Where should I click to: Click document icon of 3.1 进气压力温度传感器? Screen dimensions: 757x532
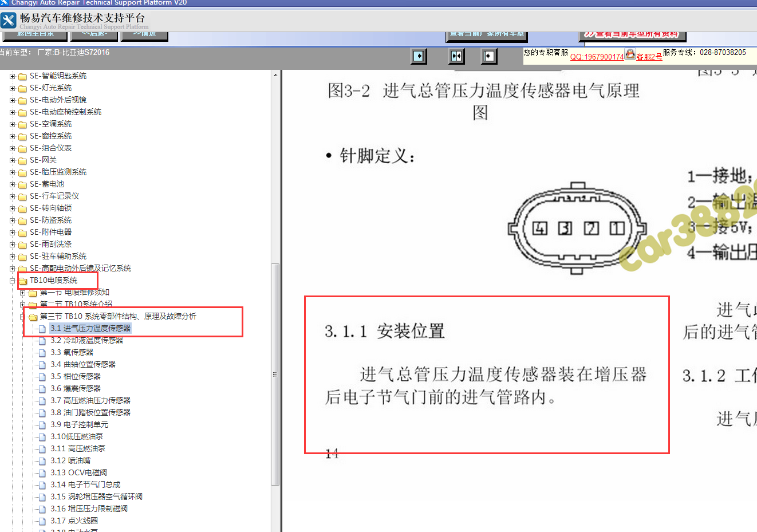pos(42,329)
